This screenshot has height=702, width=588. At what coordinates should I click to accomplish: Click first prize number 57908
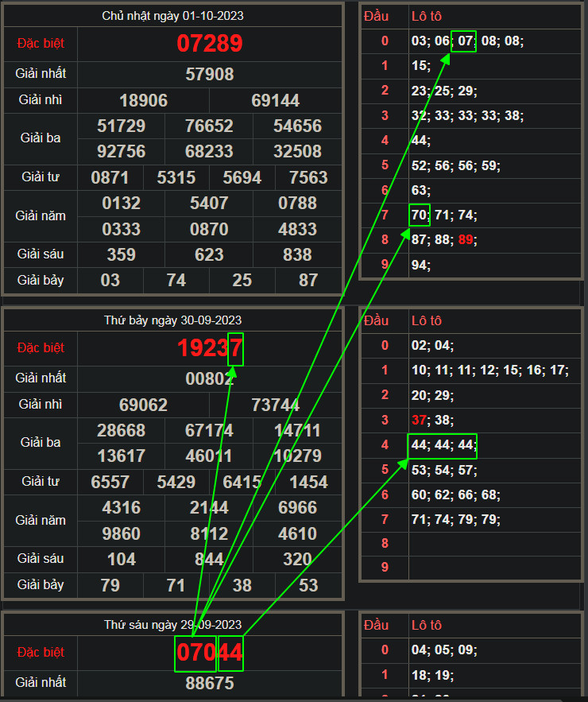coord(210,75)
